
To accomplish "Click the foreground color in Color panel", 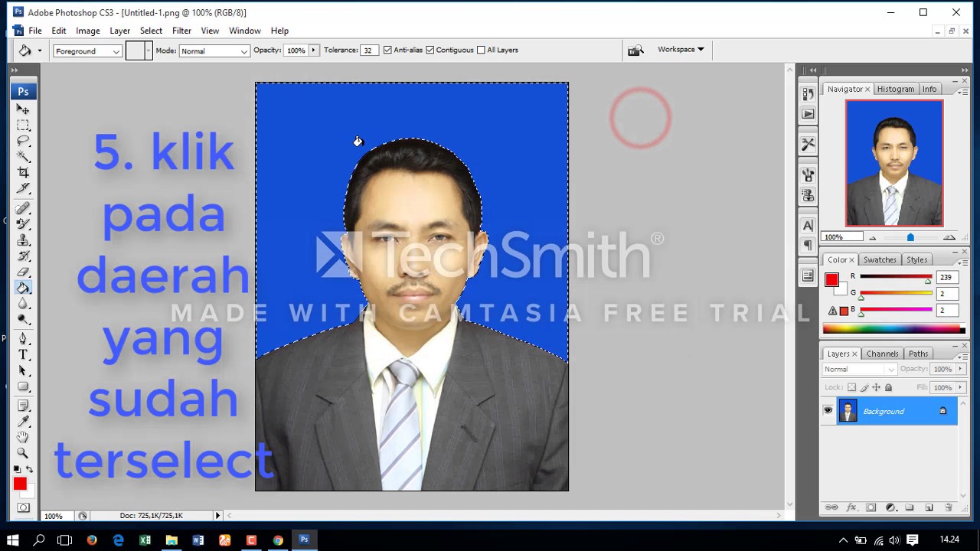I will [x=831, y=279].
